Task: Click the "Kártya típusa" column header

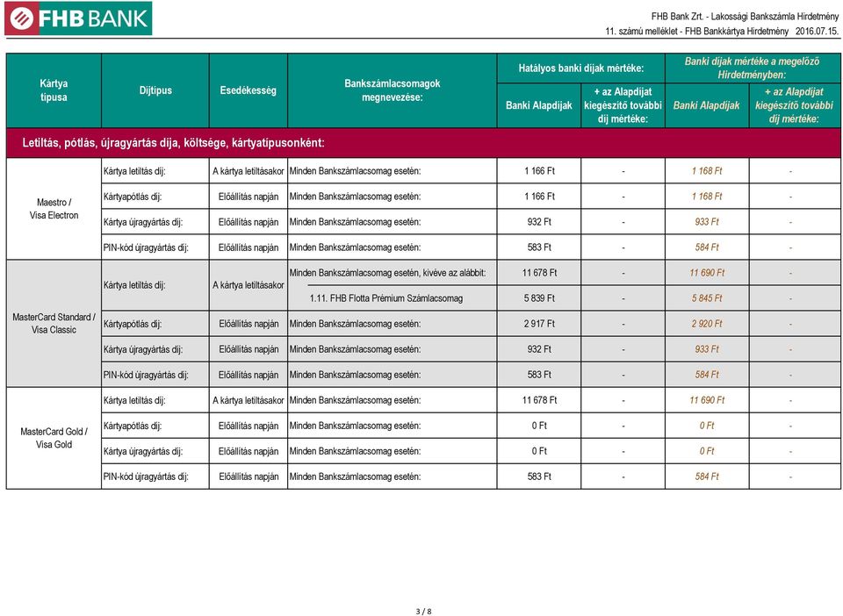Action: click(x=54, y=90)
